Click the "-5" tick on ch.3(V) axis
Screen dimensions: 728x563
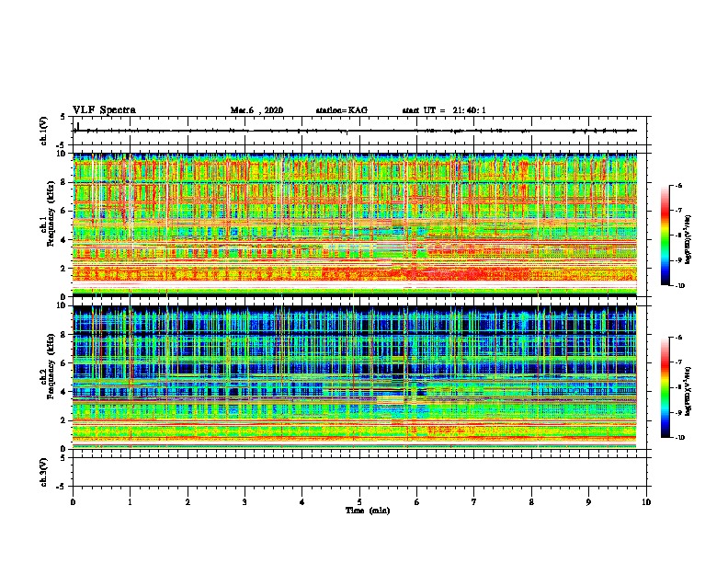coord(63,487)
